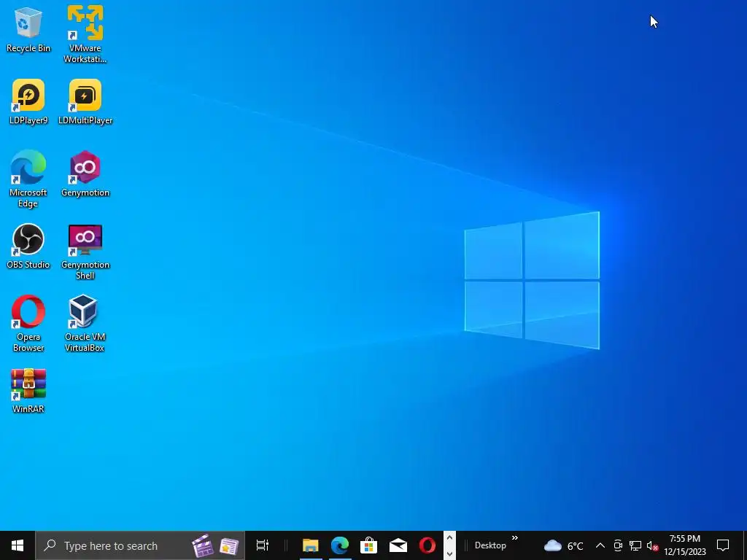Show the previous row of taskbar icons
This screenshot has width=747, height=560.
tap(449, 538)
